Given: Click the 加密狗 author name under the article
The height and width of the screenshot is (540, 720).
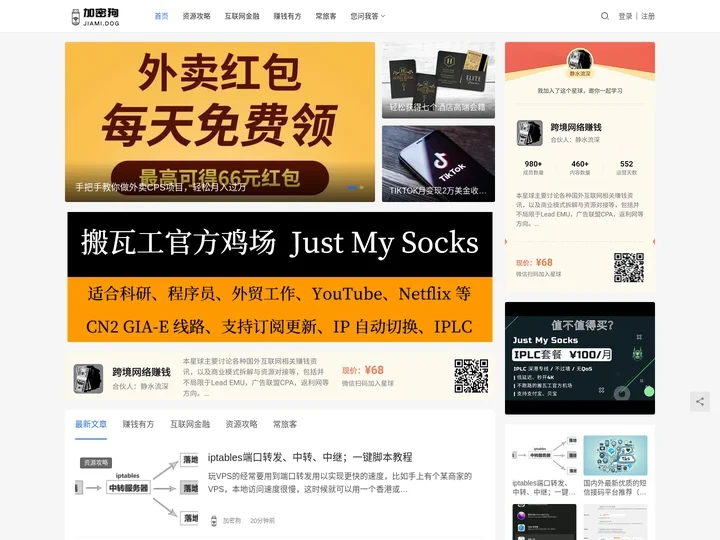Looking at the screenshot, I should point(232,521).
